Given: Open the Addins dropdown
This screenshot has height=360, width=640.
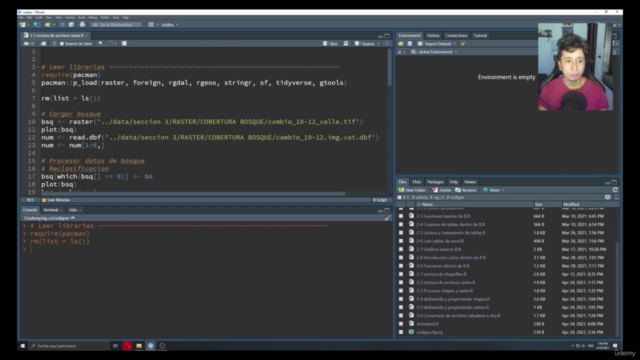Looking at the screenshot, I should click(x=169, y=25).
